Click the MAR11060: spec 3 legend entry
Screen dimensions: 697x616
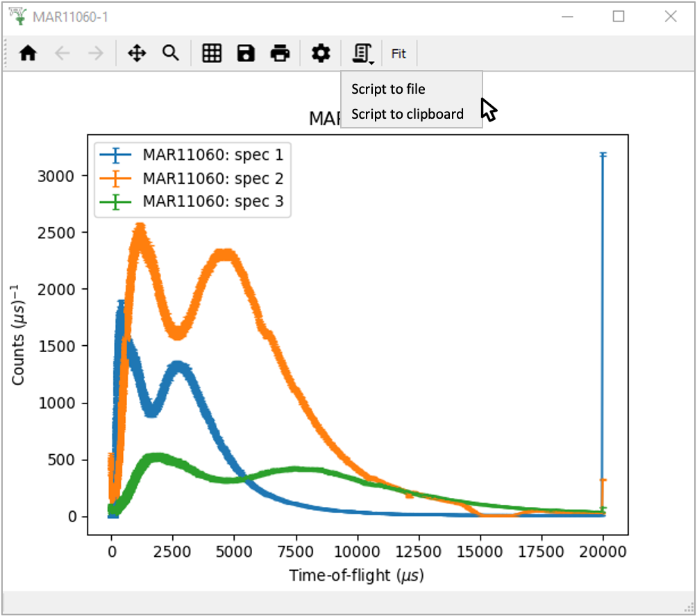pyautogui.click(x=212, y=202)
